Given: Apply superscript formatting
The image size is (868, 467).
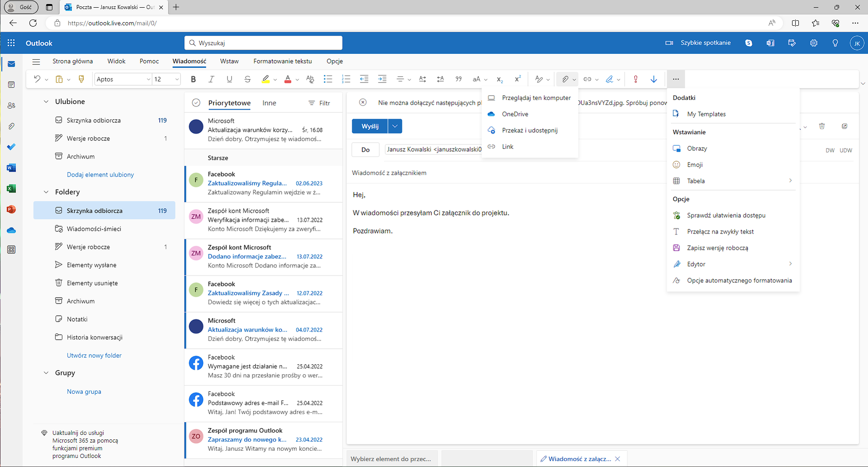Looking at the screenshot, I should click(518, 79).
